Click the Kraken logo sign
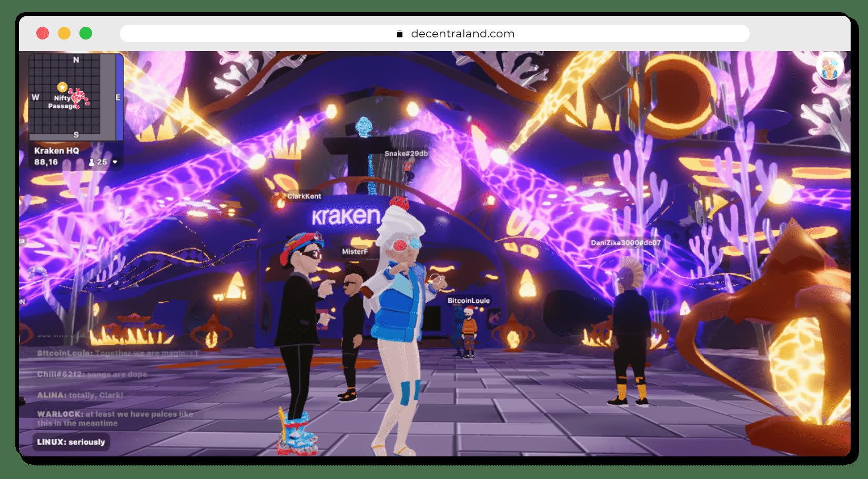Image resolution: width=868 pixels, height=479 pixels. point(346,216)
